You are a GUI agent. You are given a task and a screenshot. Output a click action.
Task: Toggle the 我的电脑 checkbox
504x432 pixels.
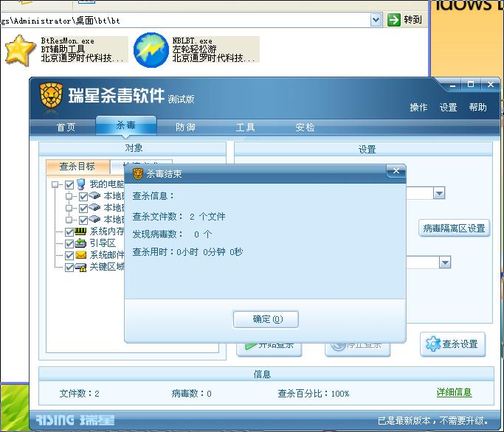tap(69, 185)
